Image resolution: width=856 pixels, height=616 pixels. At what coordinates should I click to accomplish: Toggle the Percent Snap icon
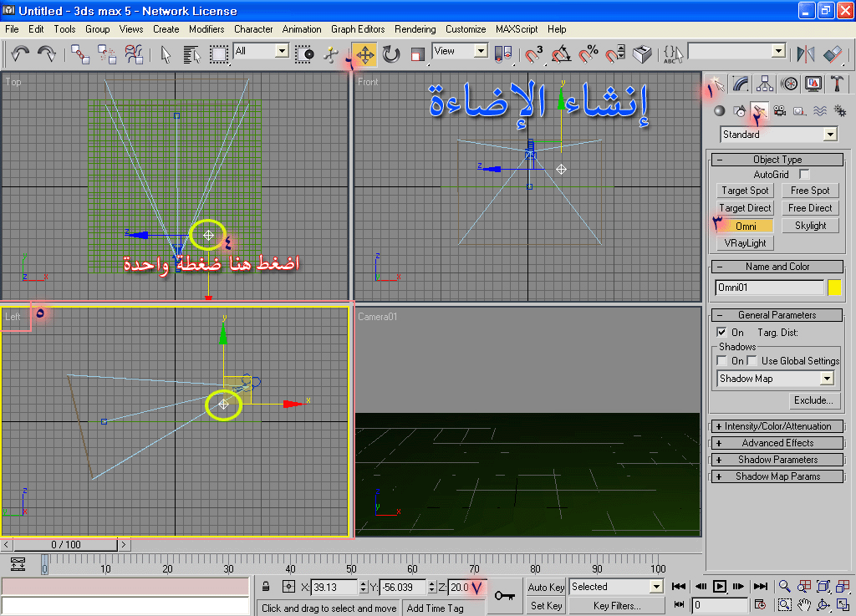(x=588, y=54)
